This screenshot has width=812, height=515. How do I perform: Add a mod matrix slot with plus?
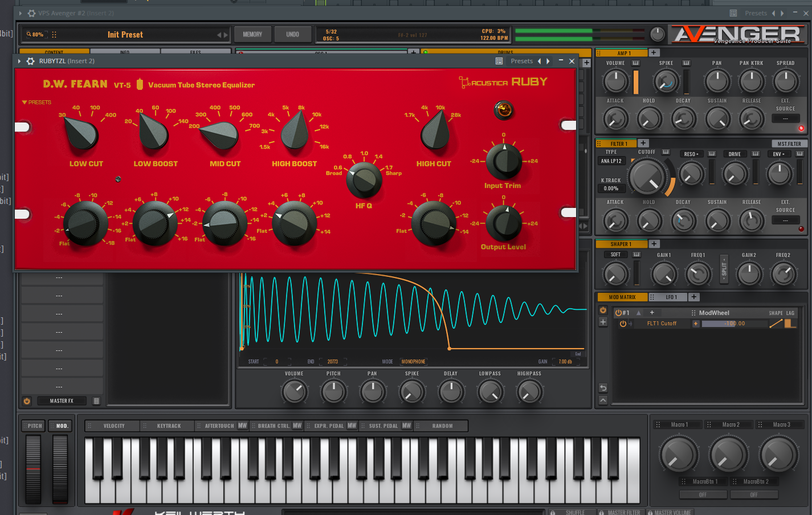point(603,322)
